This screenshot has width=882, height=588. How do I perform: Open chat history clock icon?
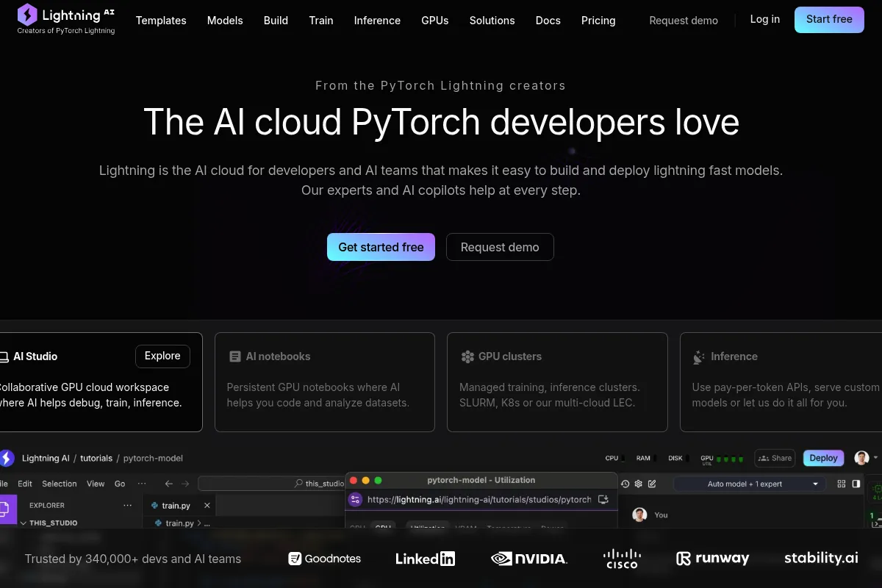coord(625,484)
